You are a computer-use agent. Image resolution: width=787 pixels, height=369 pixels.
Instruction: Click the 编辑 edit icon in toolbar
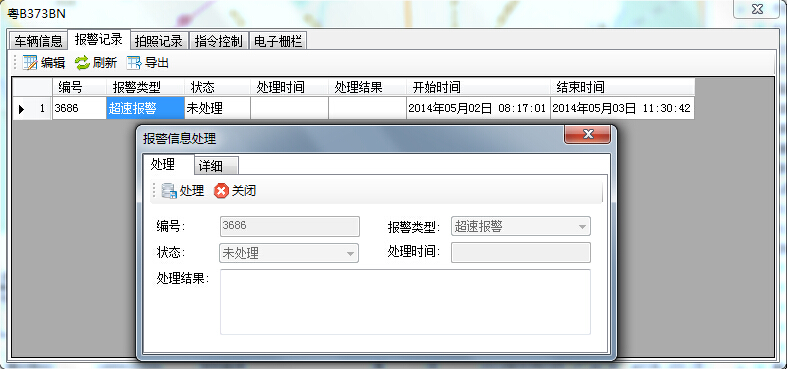[30, 63]
